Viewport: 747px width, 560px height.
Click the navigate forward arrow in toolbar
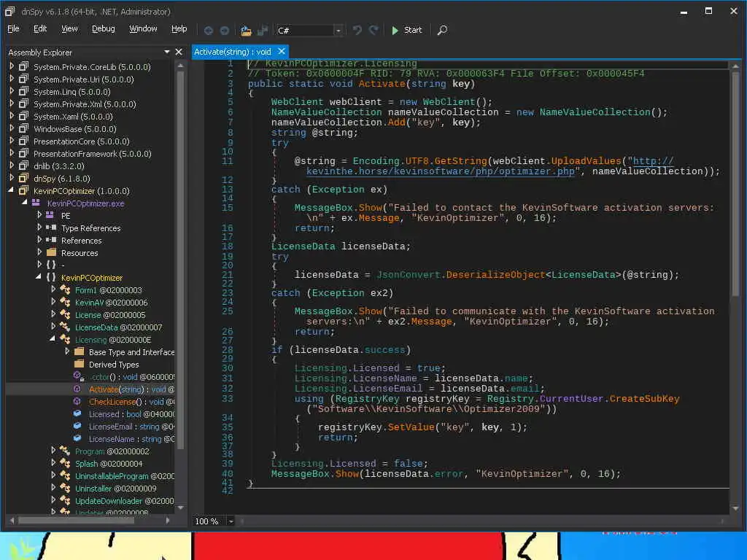click(x=225, y=31)
